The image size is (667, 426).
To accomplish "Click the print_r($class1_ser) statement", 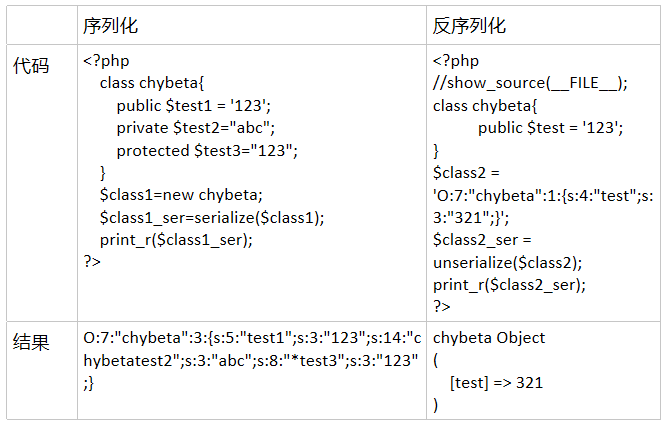I will pyautogui.click(x=176, y=238).
